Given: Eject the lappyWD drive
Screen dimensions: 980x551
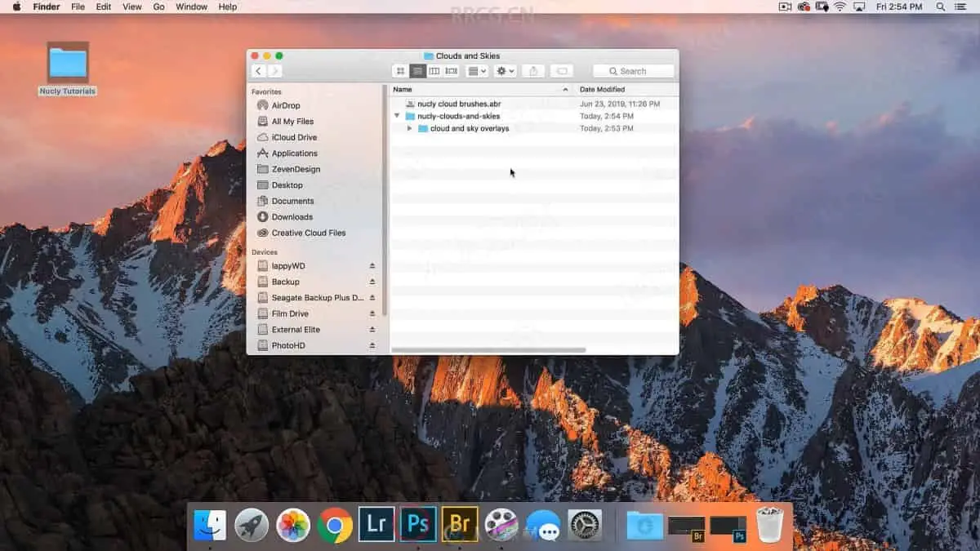Looking at the screenshot, I should pyautogui.click(x=372, y=266).
